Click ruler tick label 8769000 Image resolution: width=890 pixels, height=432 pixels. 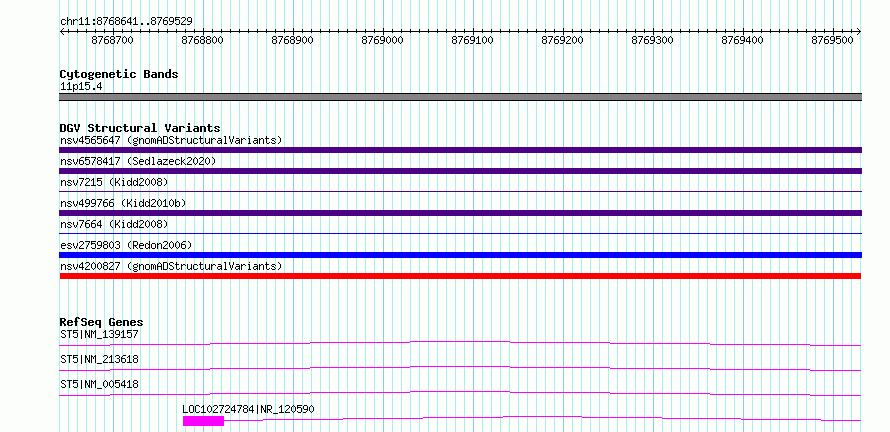pos(383,41)
